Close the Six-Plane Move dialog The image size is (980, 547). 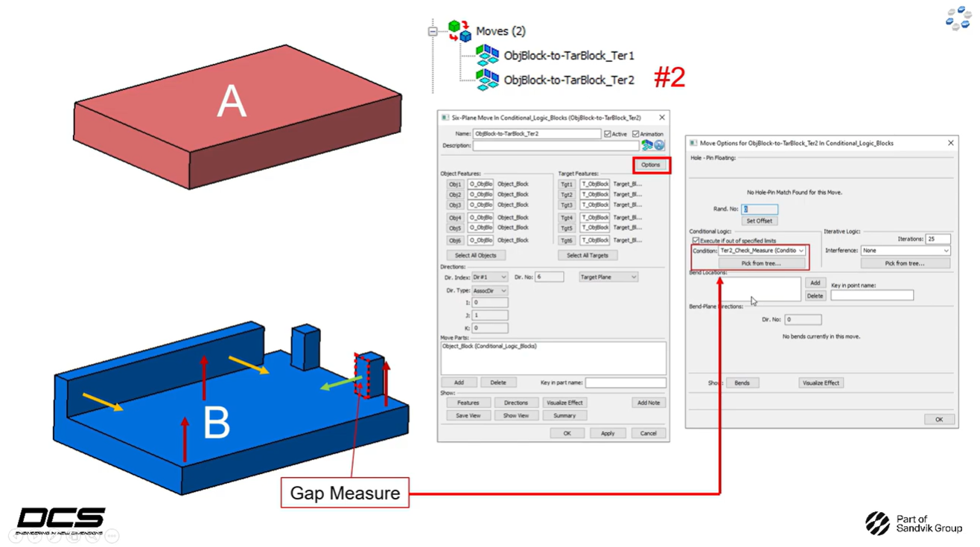click(x=661, y=118)
